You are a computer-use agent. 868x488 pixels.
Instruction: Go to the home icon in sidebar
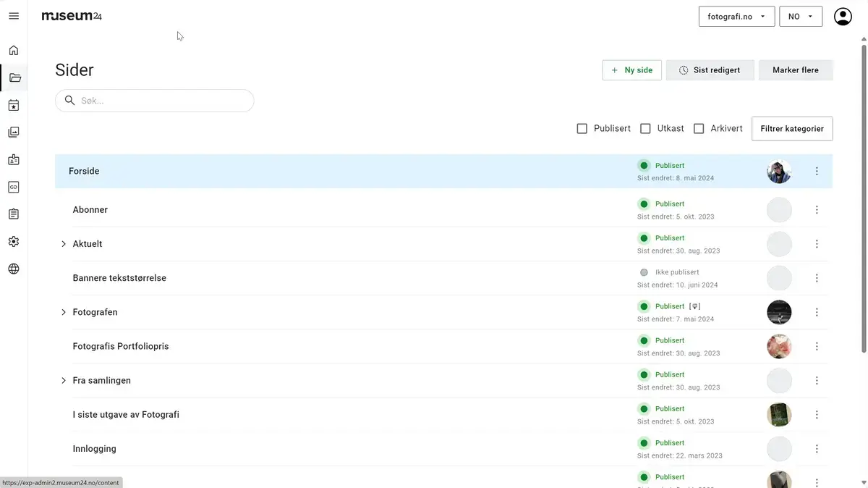[x=14, y=51]
